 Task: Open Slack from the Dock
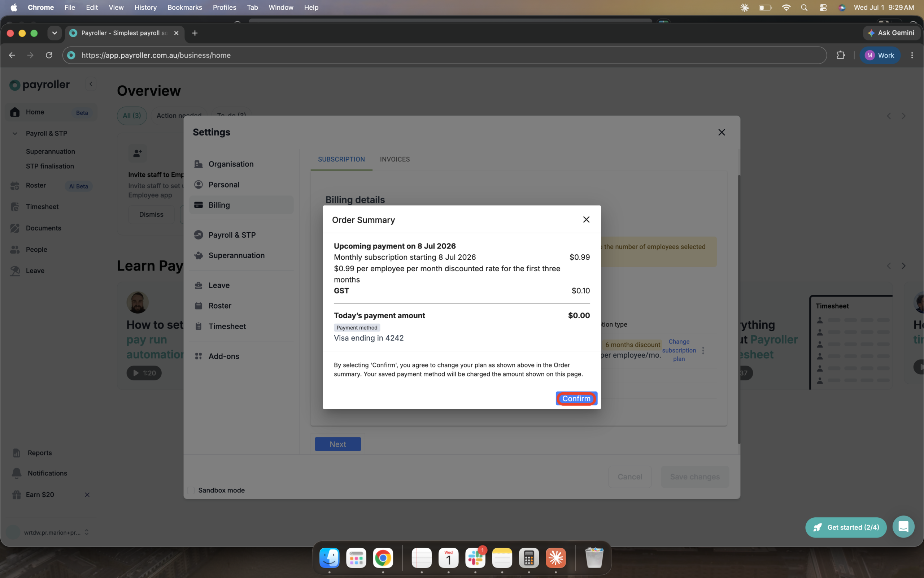pyautogui.click(x=475, y=558)
